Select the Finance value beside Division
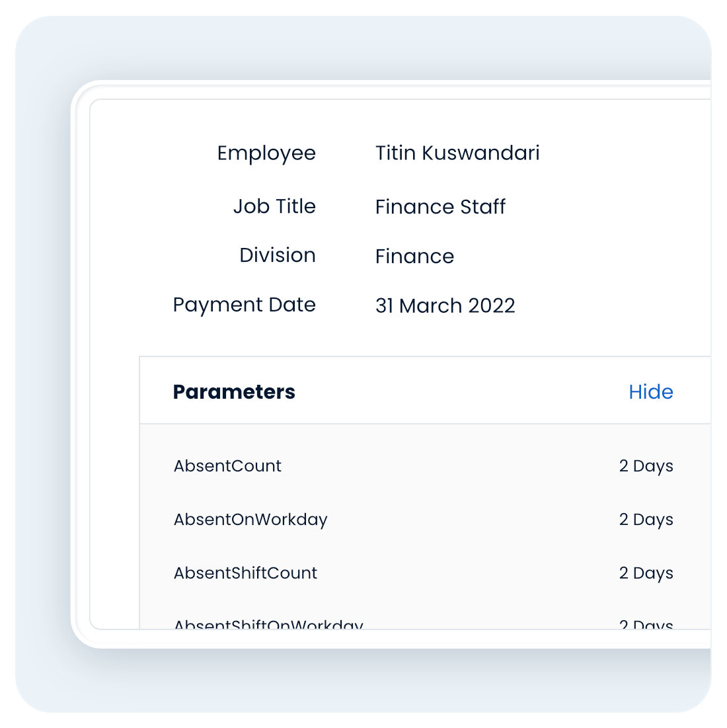 (414, 257)
